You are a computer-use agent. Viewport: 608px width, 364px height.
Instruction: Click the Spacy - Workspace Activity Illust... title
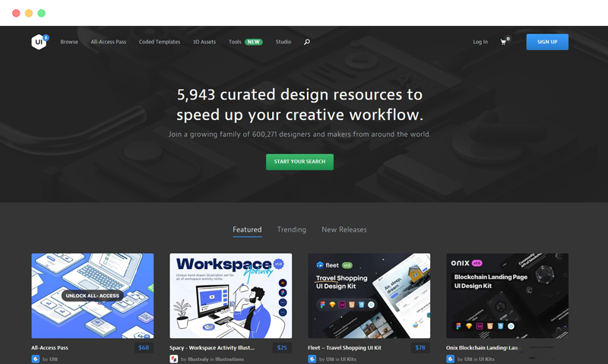(212, 348)
